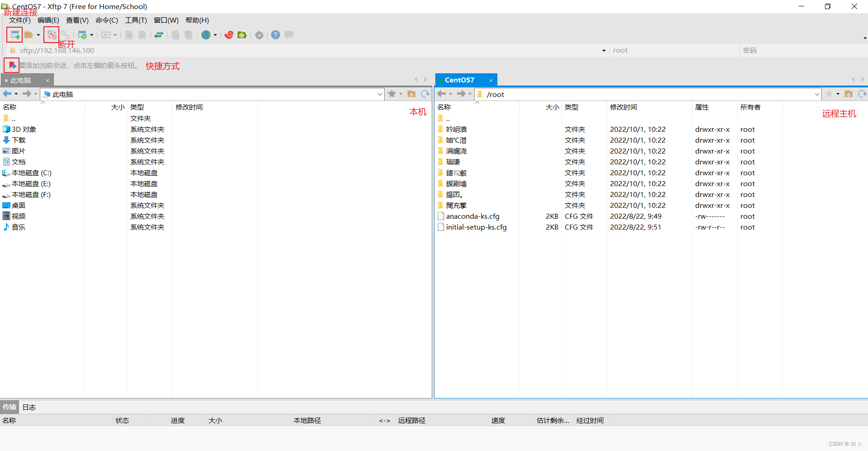Click local pane favorites star icon
868x451 pixels.
pyautogui.click(x=392, y=94)
